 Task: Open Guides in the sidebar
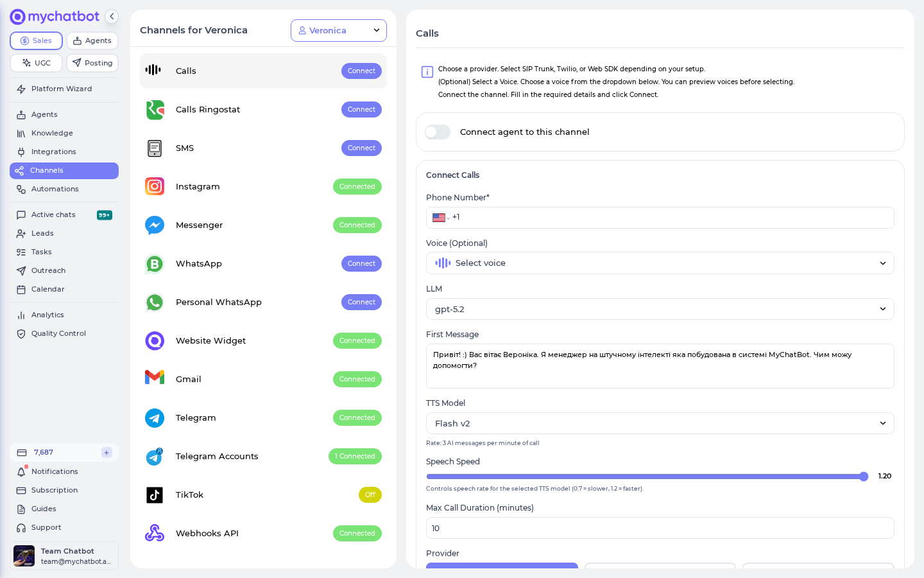pos(64,509)
